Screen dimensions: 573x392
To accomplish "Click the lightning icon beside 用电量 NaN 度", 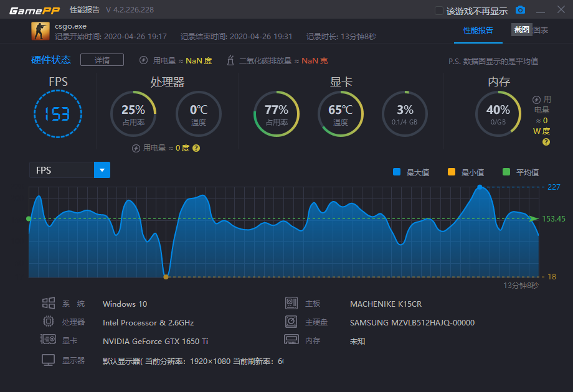I will [144, 60].
